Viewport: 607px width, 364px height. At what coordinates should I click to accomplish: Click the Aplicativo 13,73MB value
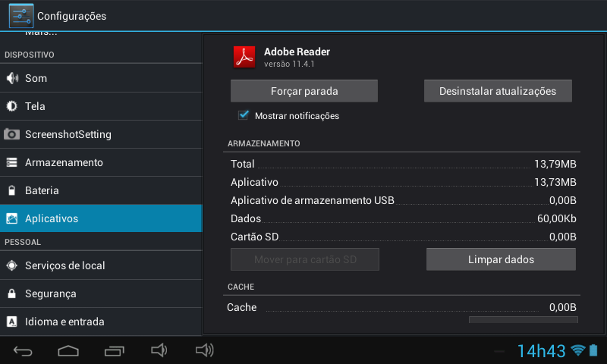tap(555, 182)
